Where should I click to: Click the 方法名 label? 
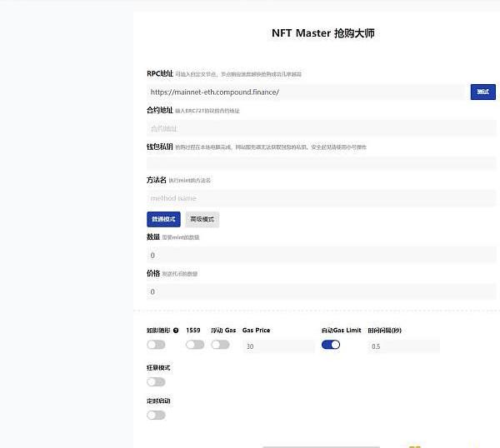pos(157,180)
